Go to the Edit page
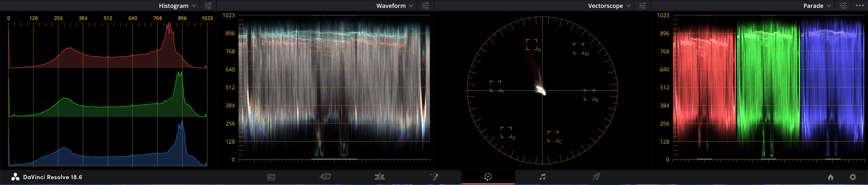Screen dimensions: 868x185 pyautogui.click(x=379, y=177)
